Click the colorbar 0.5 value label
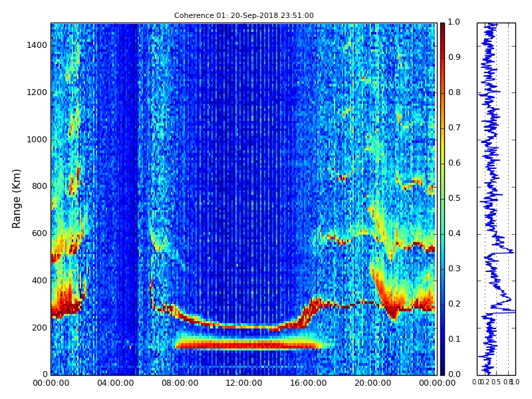This screenshot has width=532, height=399. pos(454,198)
